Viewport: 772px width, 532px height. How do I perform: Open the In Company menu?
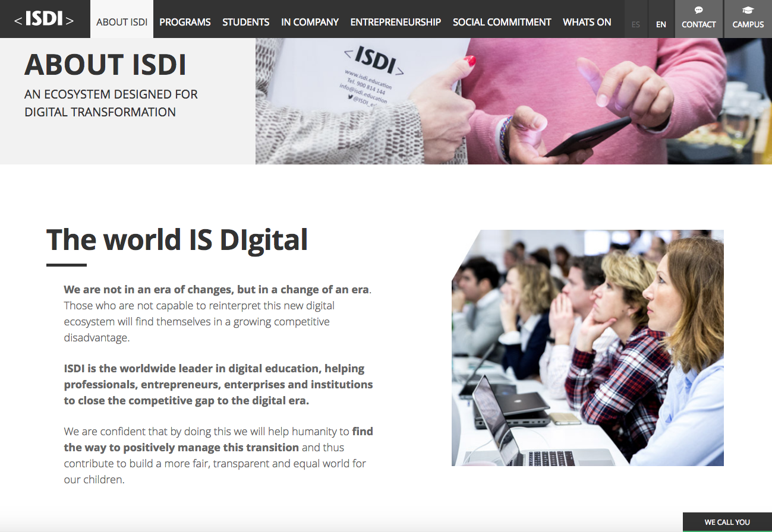coord(310,22)
